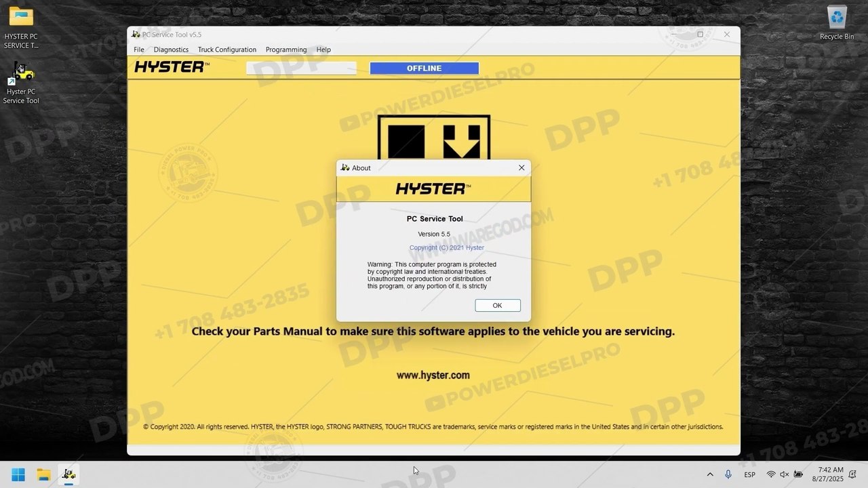This screenshot has height=488, width=868.
Task: Click the About dialog title bar icon
Action: pos(345,167)
